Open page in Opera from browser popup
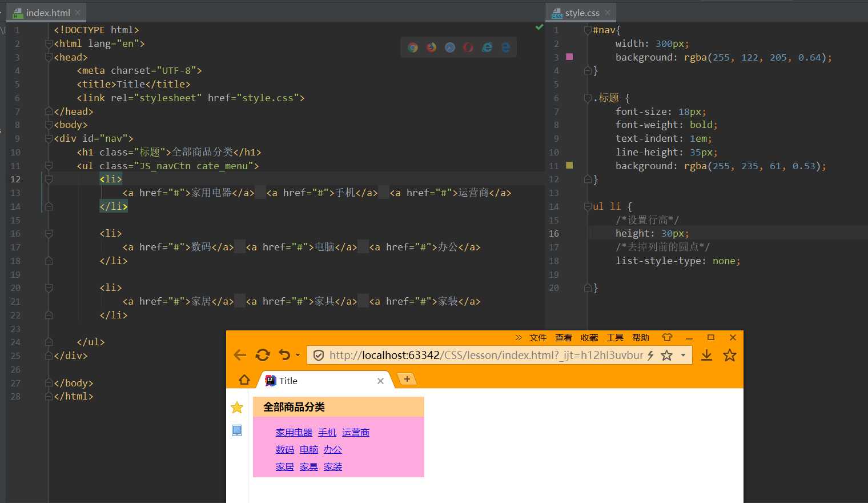This screenshot has width=868, height=503. point(468,47)
